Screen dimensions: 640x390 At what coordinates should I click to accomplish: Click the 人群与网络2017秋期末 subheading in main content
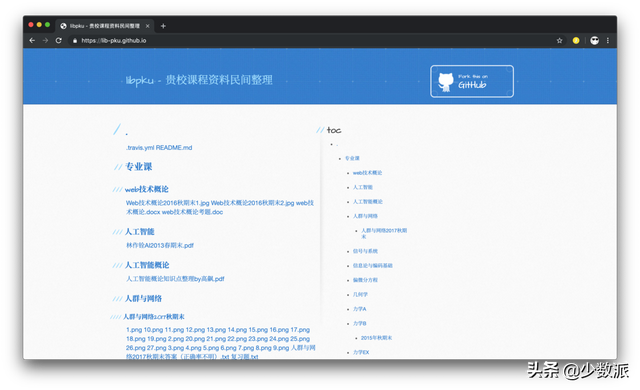click(153, 317)
